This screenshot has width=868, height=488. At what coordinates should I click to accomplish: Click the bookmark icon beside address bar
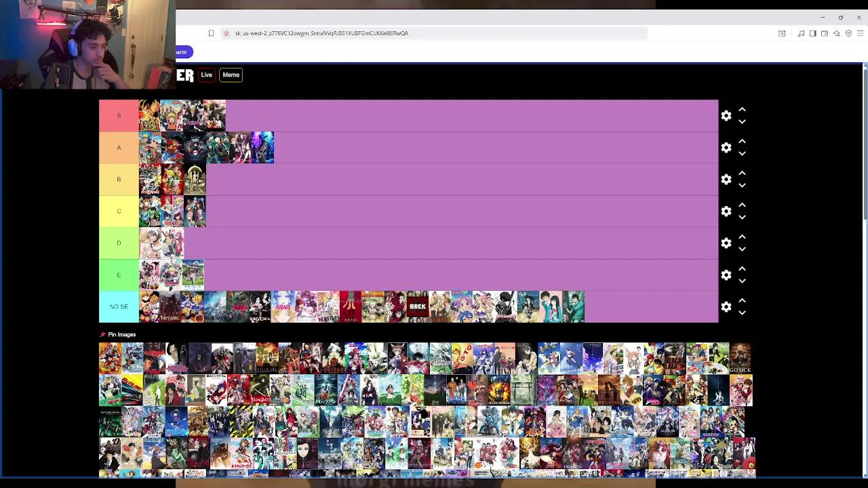(x=211, y=33)
